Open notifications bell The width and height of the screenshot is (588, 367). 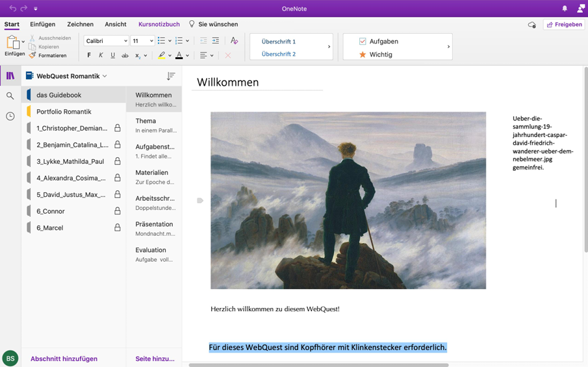565,8
